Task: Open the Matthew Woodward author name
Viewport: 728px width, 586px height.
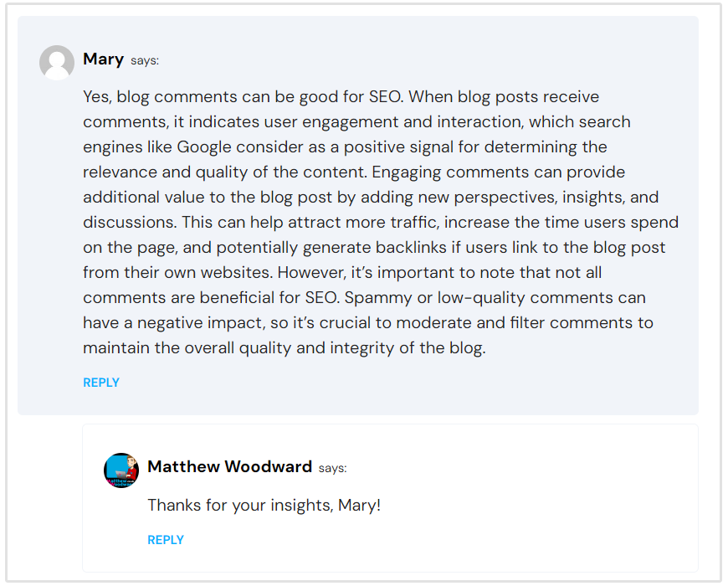Action: coord(229,467)
